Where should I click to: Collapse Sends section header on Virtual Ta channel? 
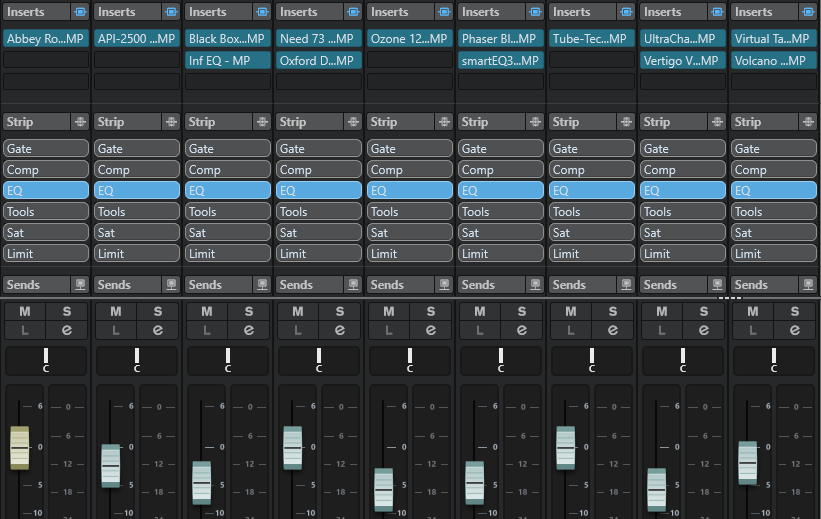tap(764, 284)
